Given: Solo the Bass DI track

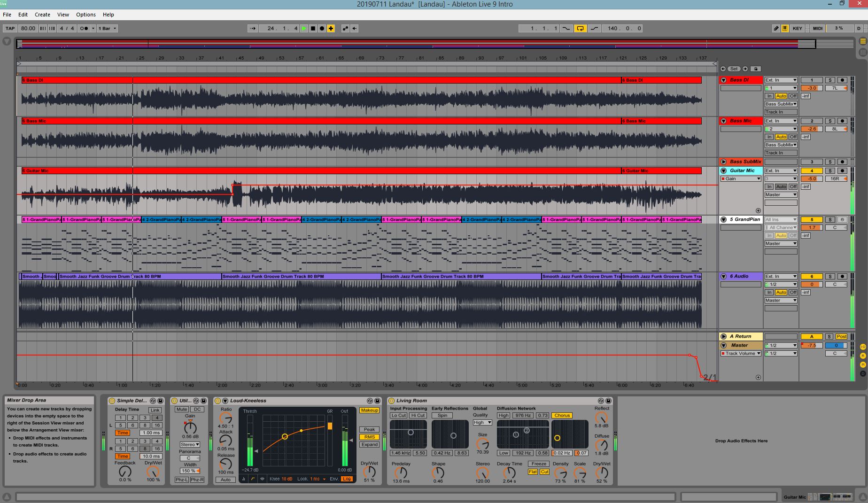Looking at the screenshot, I should [x=830, y=80].
